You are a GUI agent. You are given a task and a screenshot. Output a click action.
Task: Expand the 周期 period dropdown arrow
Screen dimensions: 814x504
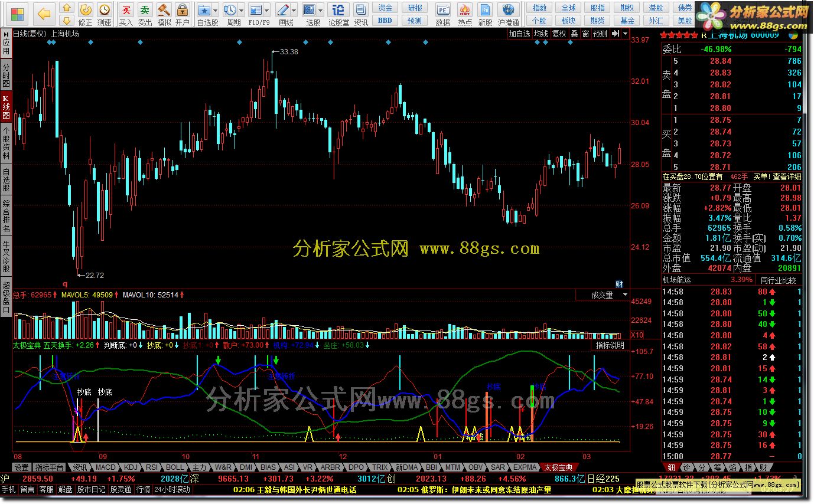[x=241, y=11]
